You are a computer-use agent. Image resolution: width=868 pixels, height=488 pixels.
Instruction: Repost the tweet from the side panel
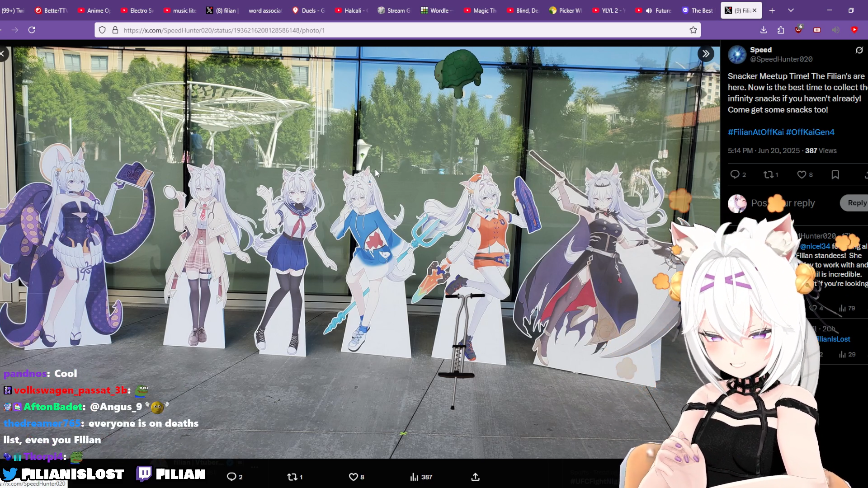[768, 175]
